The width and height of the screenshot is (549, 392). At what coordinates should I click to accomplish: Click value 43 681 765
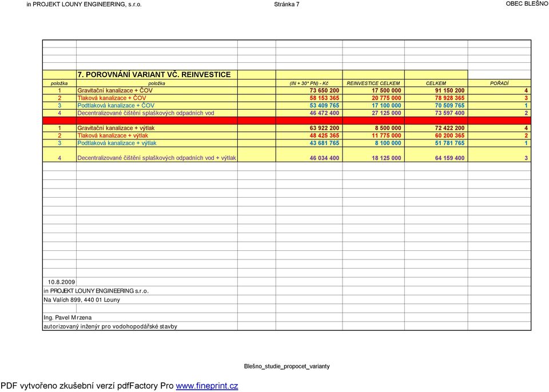pyautogui.click(x=325, y=143)
